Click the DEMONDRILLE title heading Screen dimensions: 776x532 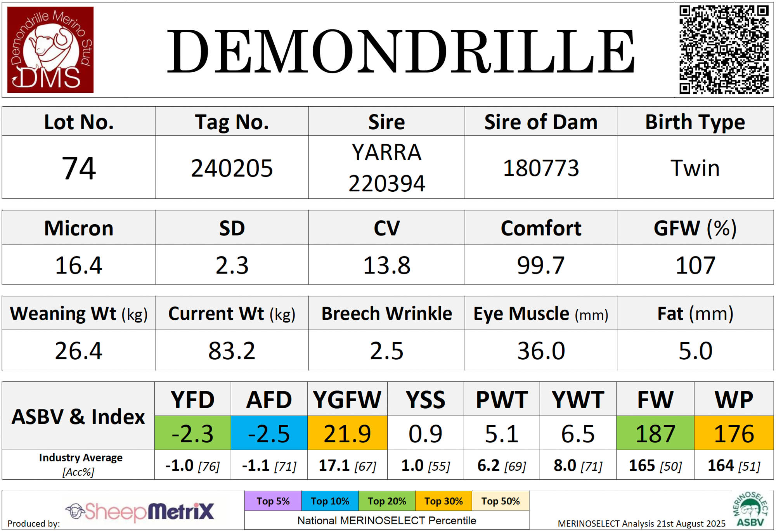click(x=400, y=51)
